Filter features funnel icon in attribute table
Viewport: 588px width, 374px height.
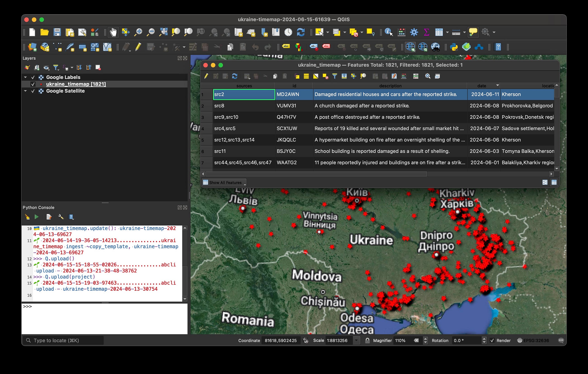(x=335, y=76)
